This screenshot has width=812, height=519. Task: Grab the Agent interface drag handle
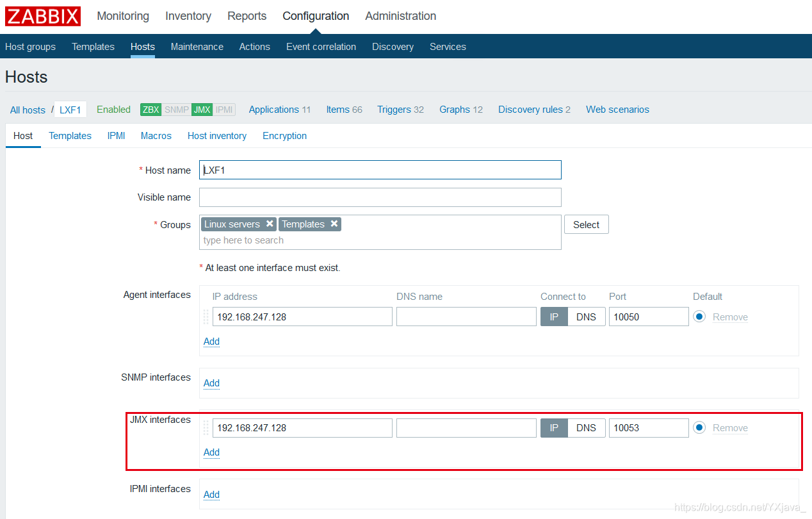(x=206, y=317)
